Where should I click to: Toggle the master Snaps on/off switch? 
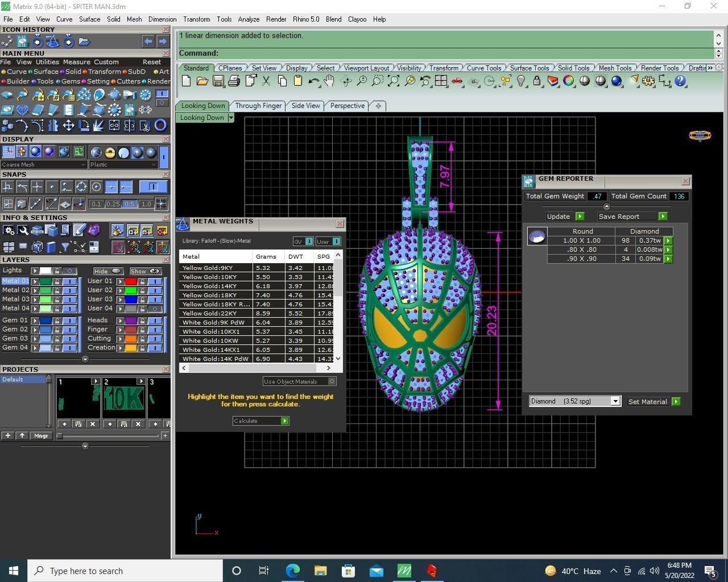click(153, 186)
